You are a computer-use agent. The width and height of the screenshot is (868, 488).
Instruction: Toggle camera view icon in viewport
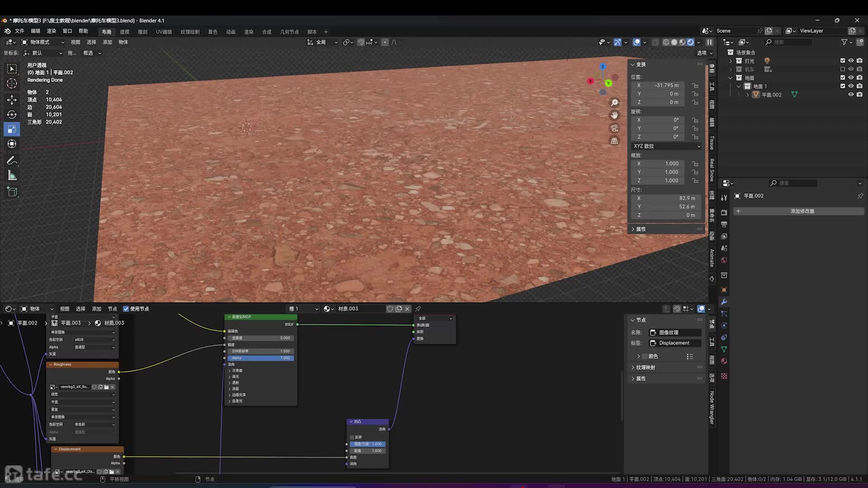(614, 128)
